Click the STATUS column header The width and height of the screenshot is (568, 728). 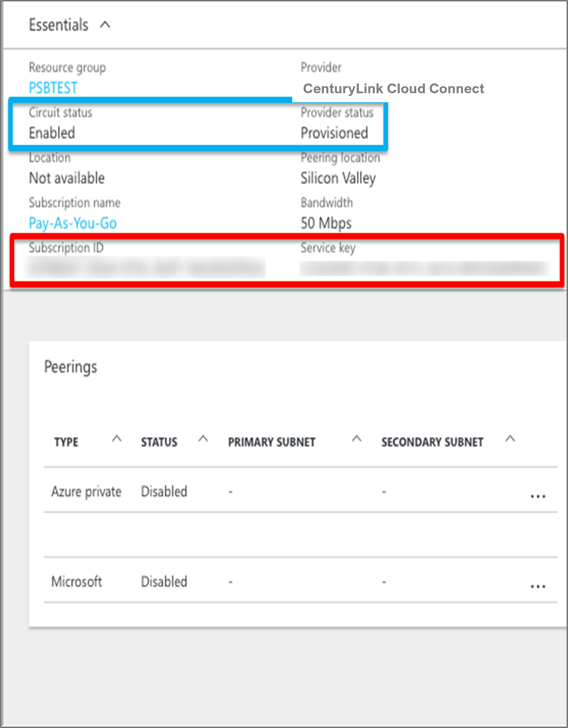click(x=159, y=442)
